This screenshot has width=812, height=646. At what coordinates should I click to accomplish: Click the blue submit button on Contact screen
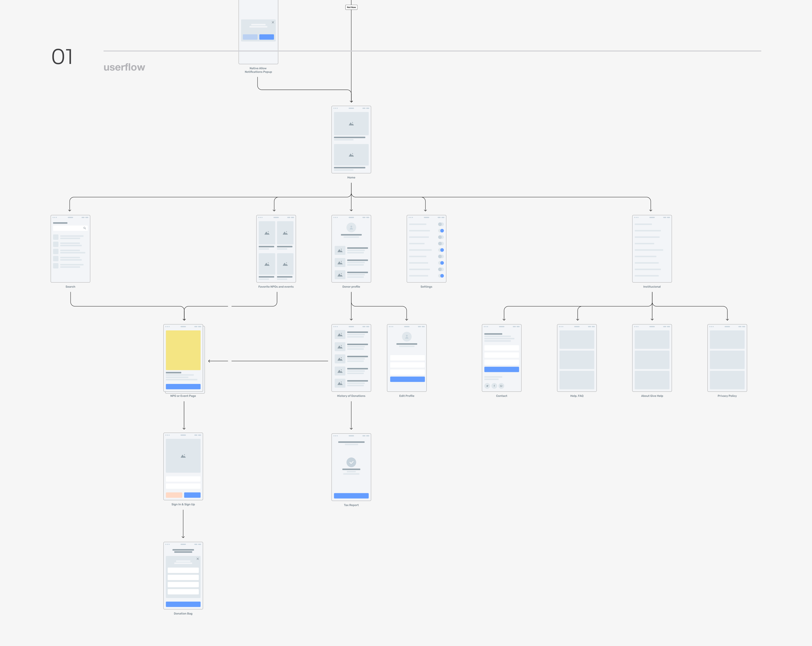pos(502,369)
